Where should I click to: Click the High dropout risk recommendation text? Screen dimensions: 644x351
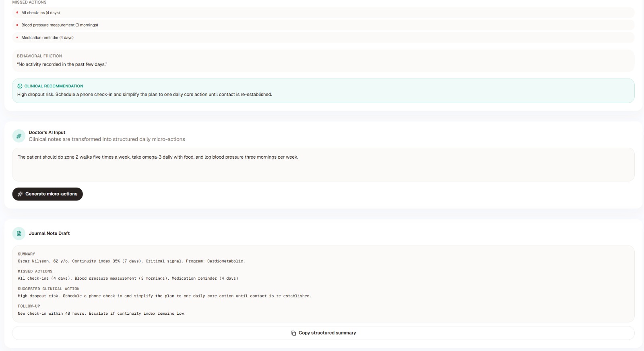pyautogui.click(x=144, y=95)
